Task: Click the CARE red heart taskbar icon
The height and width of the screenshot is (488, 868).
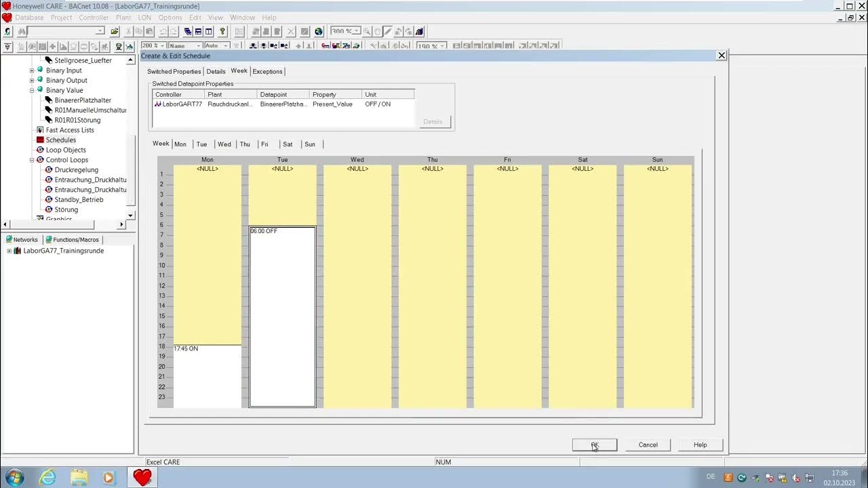Action: [142, 477]
